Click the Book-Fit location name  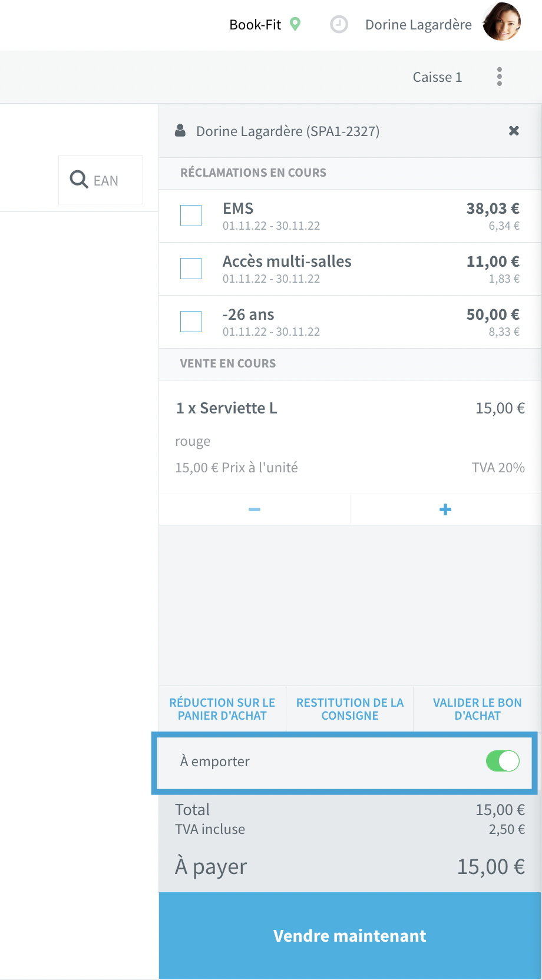[x=255, y=25]
